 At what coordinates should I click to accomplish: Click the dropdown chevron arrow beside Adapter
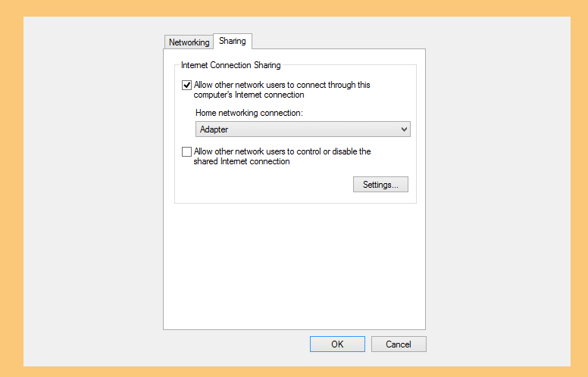404,129
